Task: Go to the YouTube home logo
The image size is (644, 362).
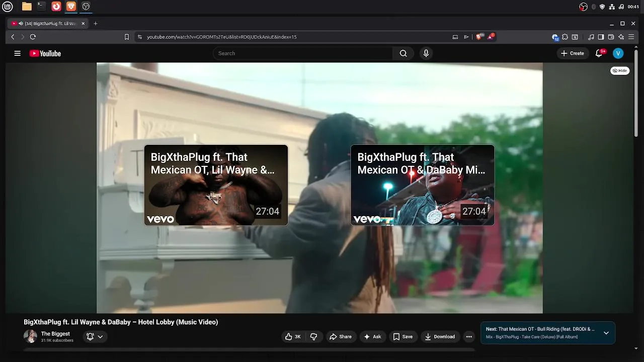Action: (x=45, y=53)
